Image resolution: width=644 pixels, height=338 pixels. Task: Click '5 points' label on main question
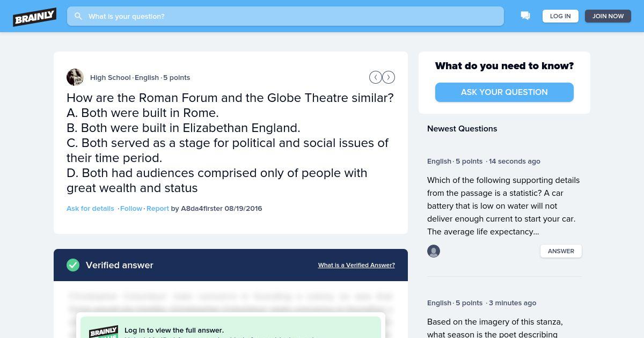pos(177,77)
